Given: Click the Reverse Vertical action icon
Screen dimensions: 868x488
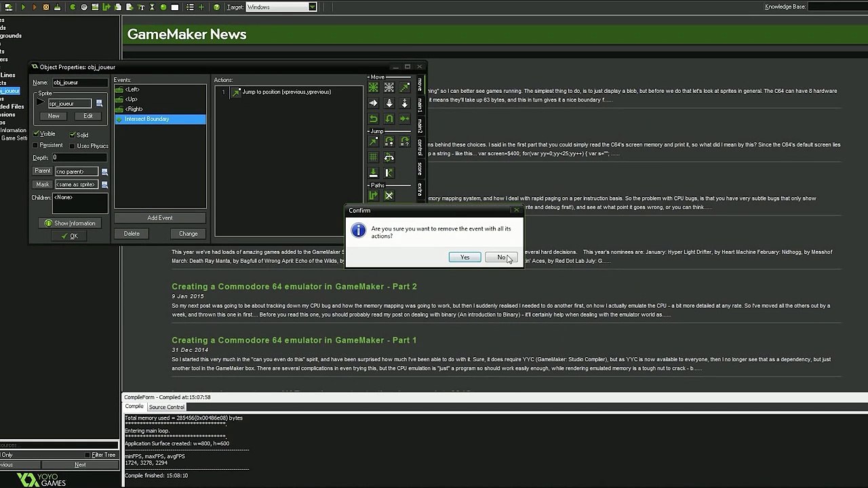Looking at the screenshot, I should point(389,119).
